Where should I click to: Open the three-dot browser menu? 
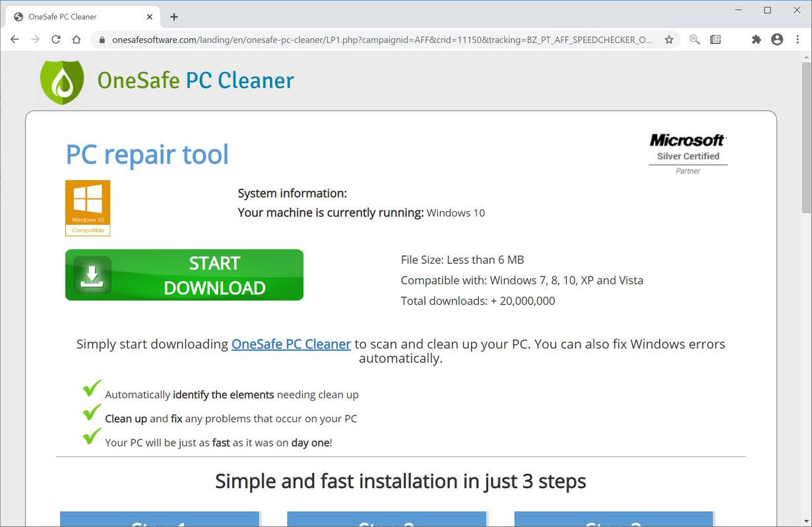pyautogui.click(x=797, y=40)
